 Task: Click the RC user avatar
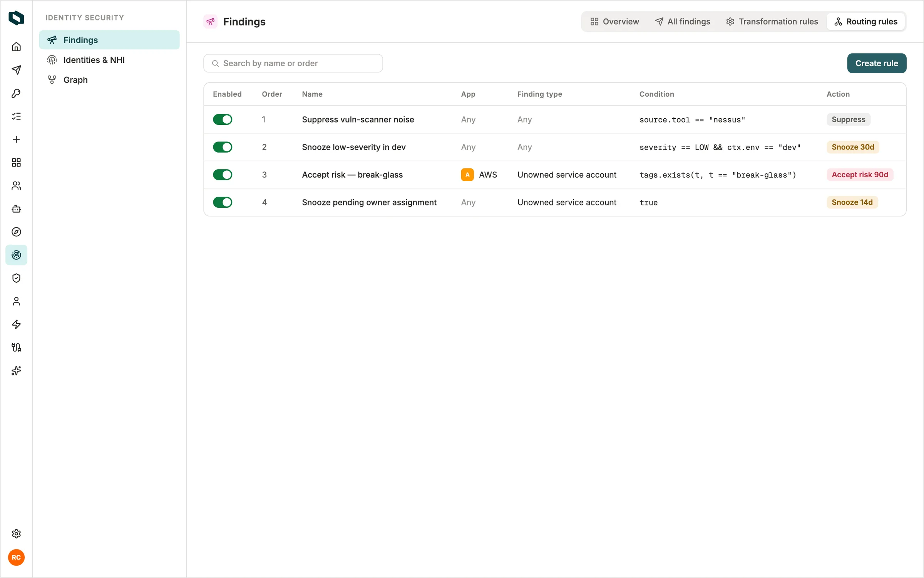[x=16, y=558]
